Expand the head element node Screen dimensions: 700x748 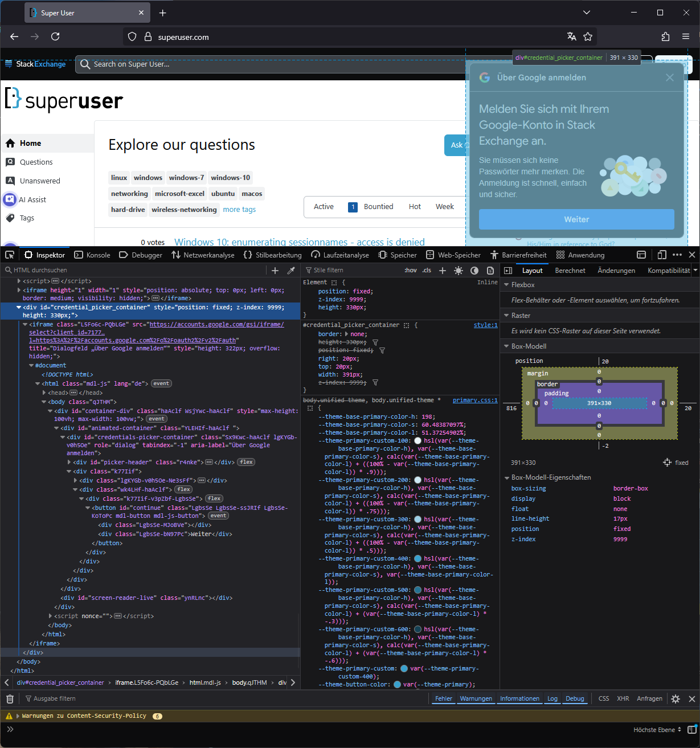44,393
